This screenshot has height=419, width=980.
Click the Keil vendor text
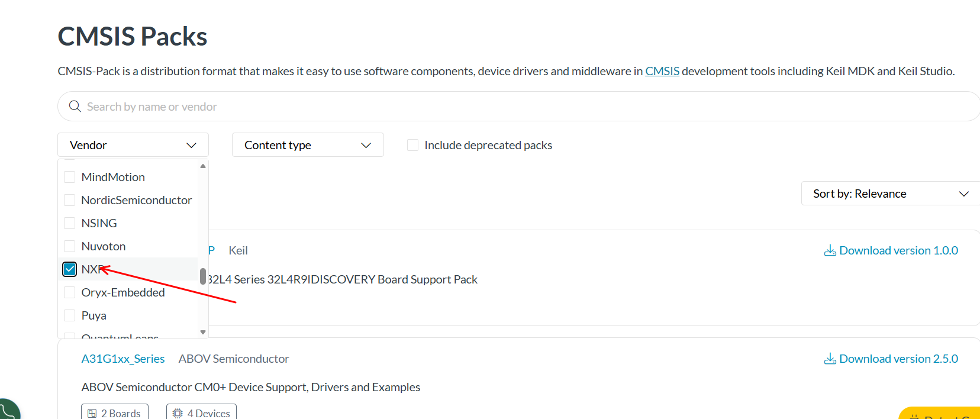(238, 250)
